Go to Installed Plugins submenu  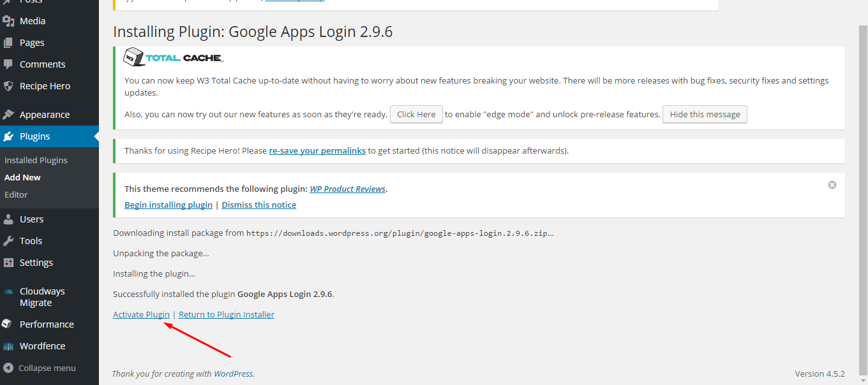click(x=36, y=161)
